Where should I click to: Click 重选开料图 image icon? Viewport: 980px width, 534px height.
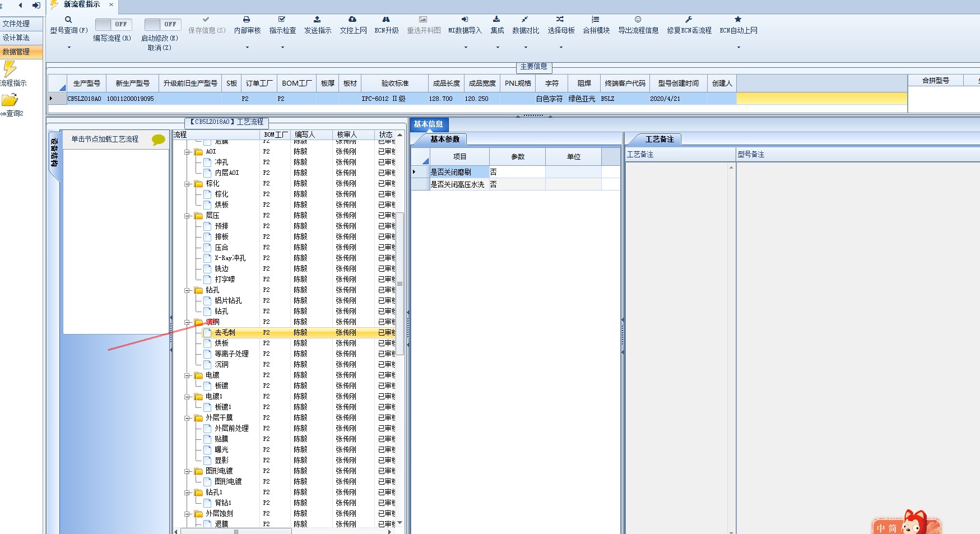[x=423, y=20]
